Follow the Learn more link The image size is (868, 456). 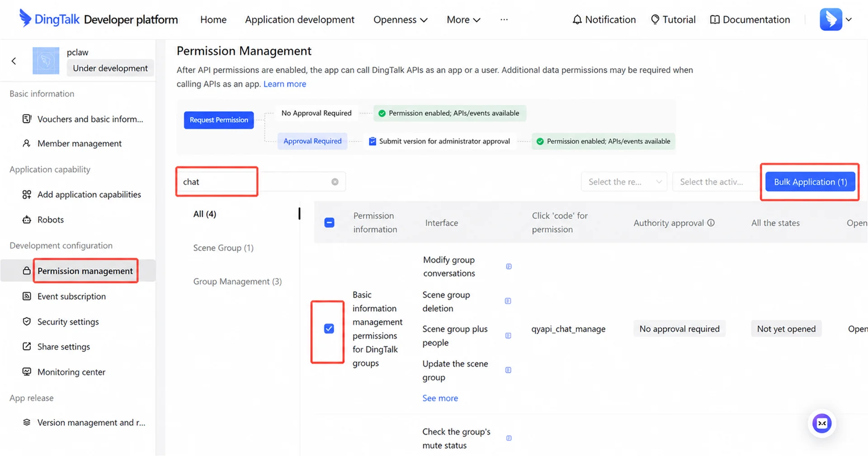click(x=285, y=84)
